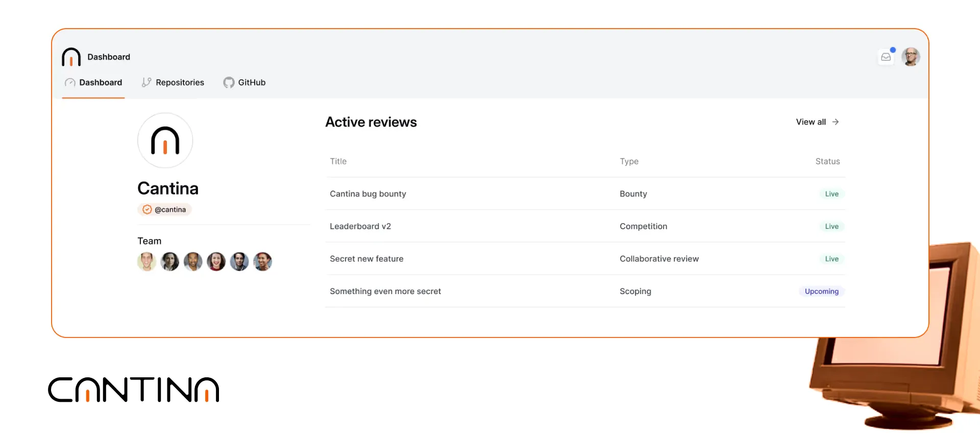
Task: Click the Type column header
Action: 629,161
